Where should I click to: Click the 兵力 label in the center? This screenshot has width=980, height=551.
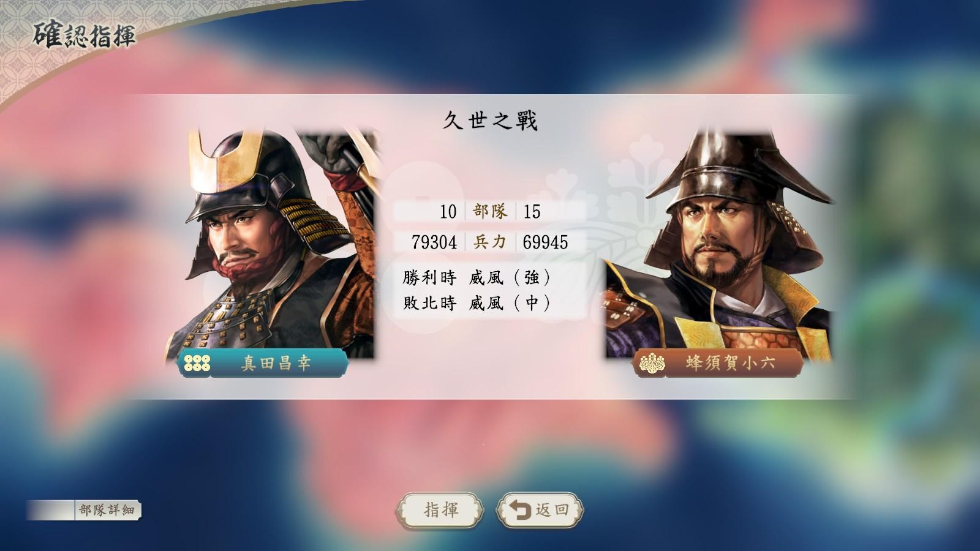tap(490, 242)
